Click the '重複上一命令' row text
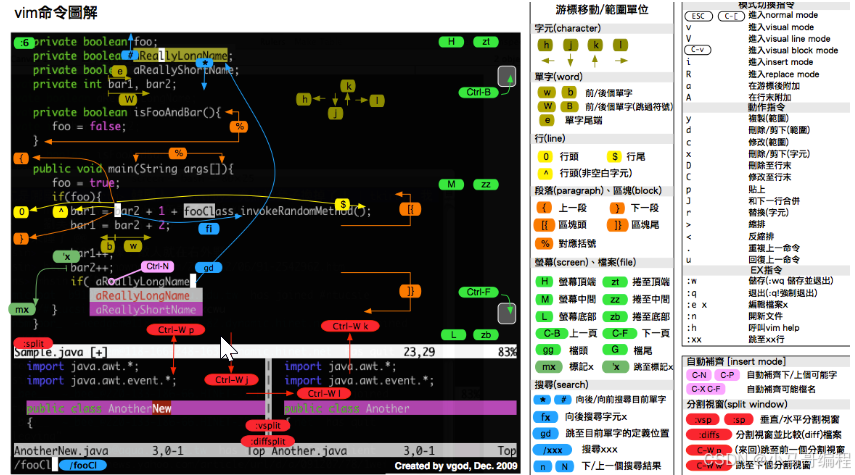 point(774,248)
